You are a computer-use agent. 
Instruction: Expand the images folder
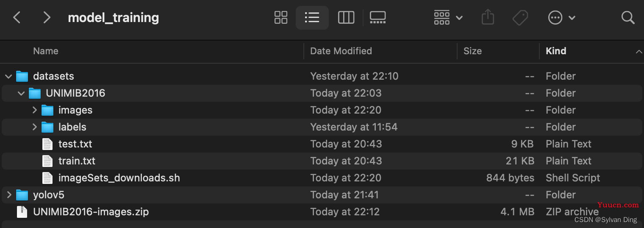click(x=35, y=110)
